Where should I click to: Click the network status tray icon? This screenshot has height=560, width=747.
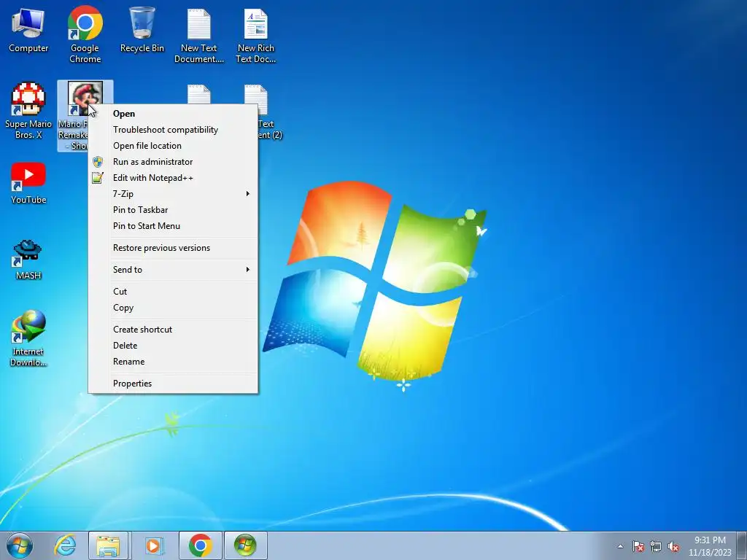(656, 546)
